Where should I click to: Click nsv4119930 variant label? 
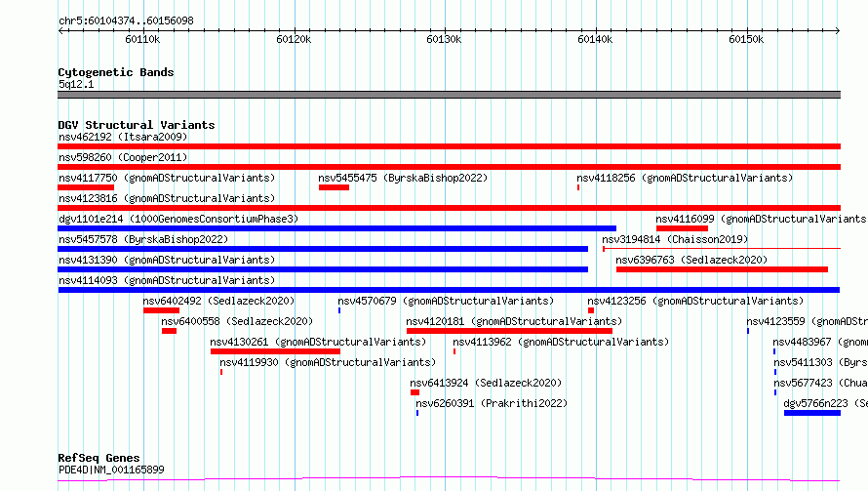(328, 362)
